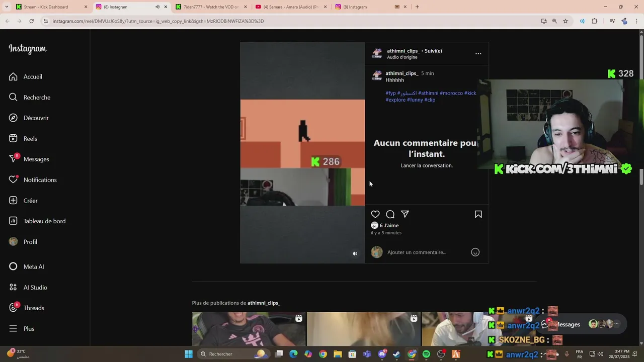View site information icon in address bar

[x=46, y=21]
